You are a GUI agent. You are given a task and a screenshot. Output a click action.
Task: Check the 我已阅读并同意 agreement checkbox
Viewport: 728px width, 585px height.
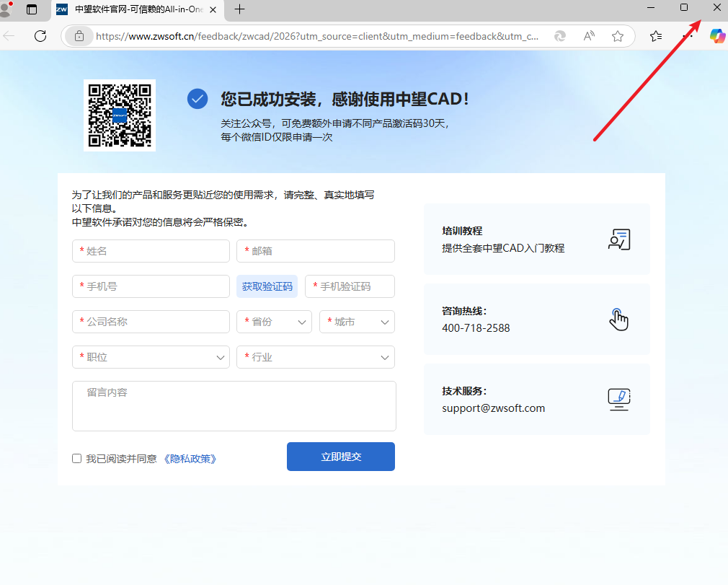pos(76,458)
